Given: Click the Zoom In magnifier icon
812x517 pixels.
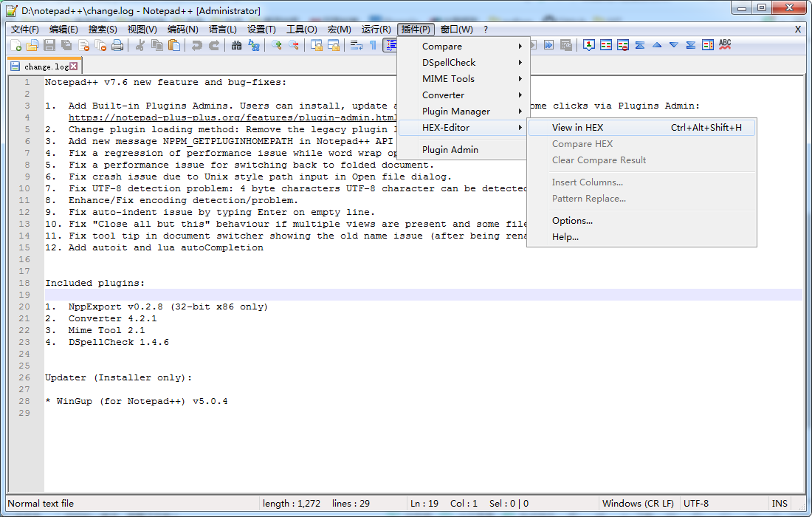Looking at the screenshot, I should coord(277,46).
